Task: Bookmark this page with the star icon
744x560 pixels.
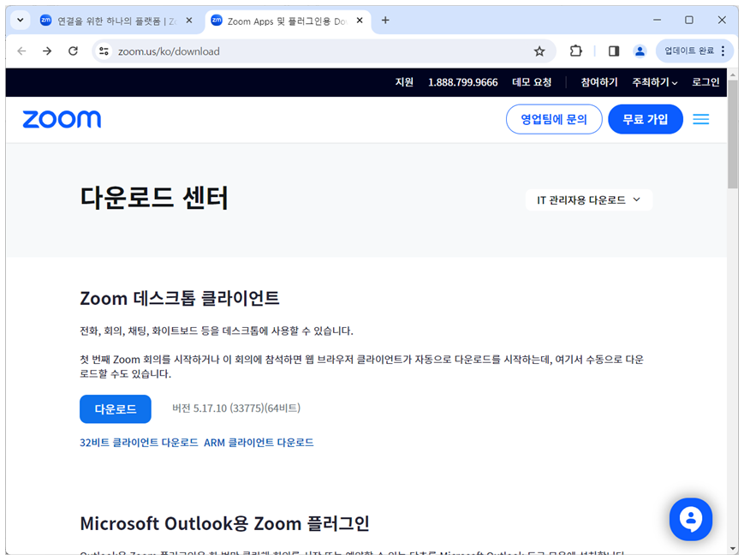Action: pyautogui.click(x=539, y=51)
